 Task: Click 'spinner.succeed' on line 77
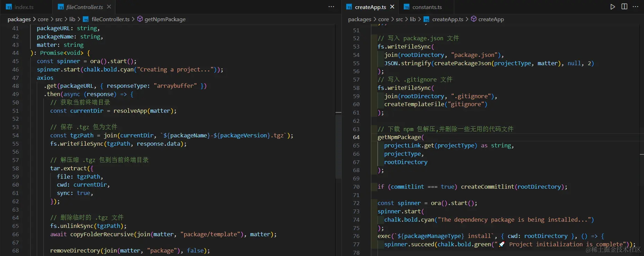pyautogui.click(x=409, y=245)
